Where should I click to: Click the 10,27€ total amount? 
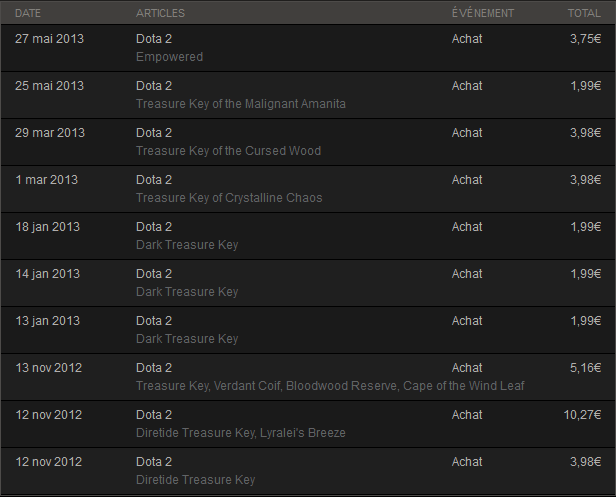pyautogui.click(x=582, y=415)
